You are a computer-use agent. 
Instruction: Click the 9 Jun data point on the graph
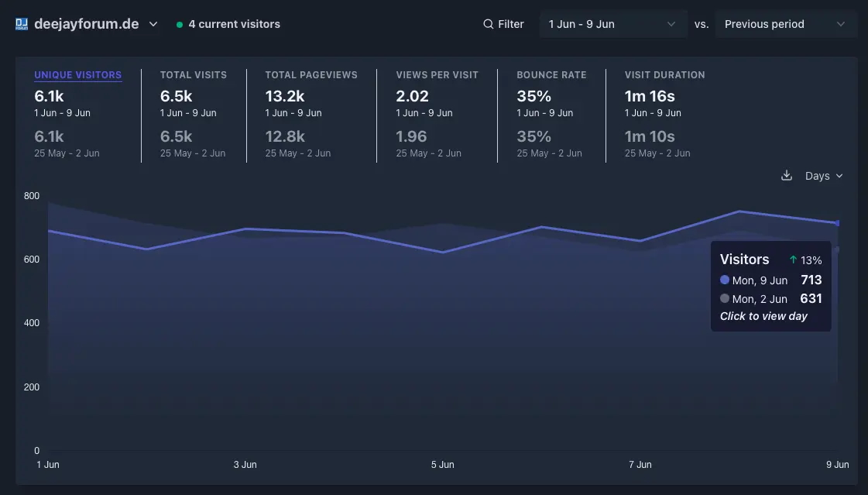click(x=837, y=223)
